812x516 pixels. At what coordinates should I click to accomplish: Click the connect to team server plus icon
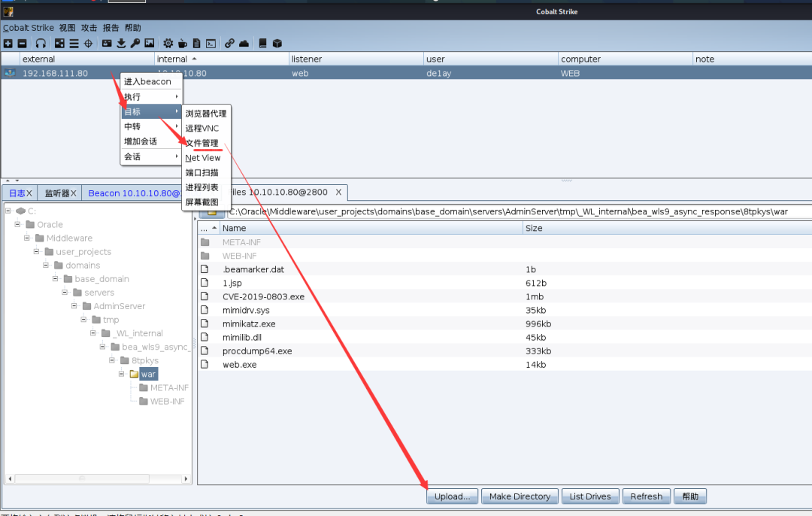(8, 44)
